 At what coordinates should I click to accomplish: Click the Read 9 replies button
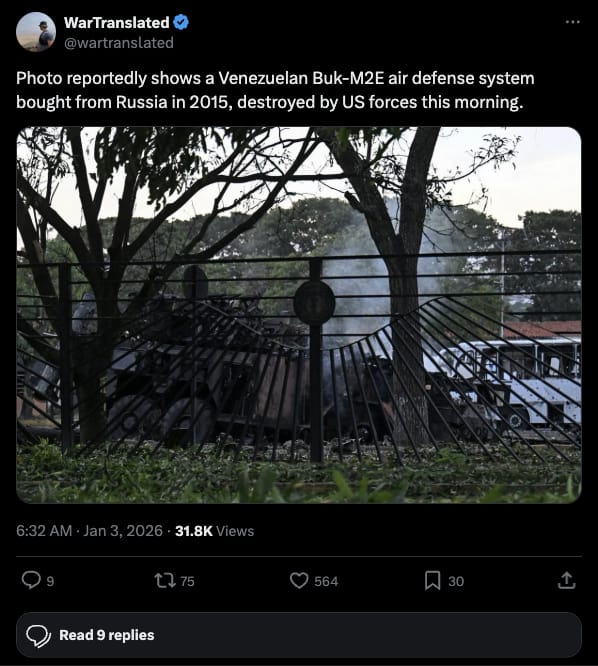299,635
